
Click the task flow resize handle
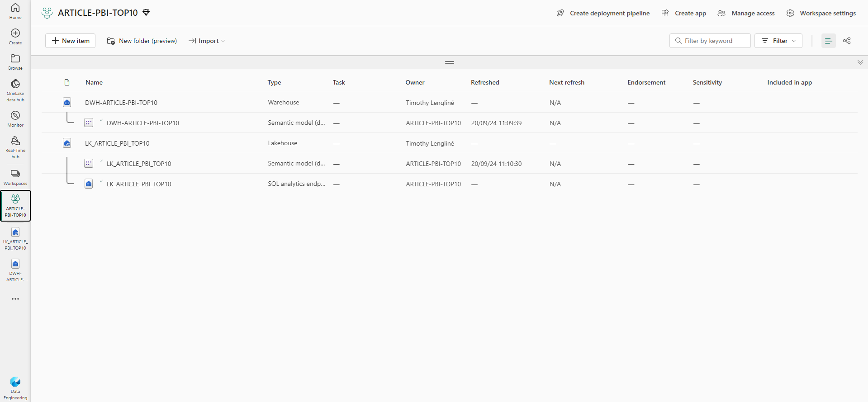450,62
